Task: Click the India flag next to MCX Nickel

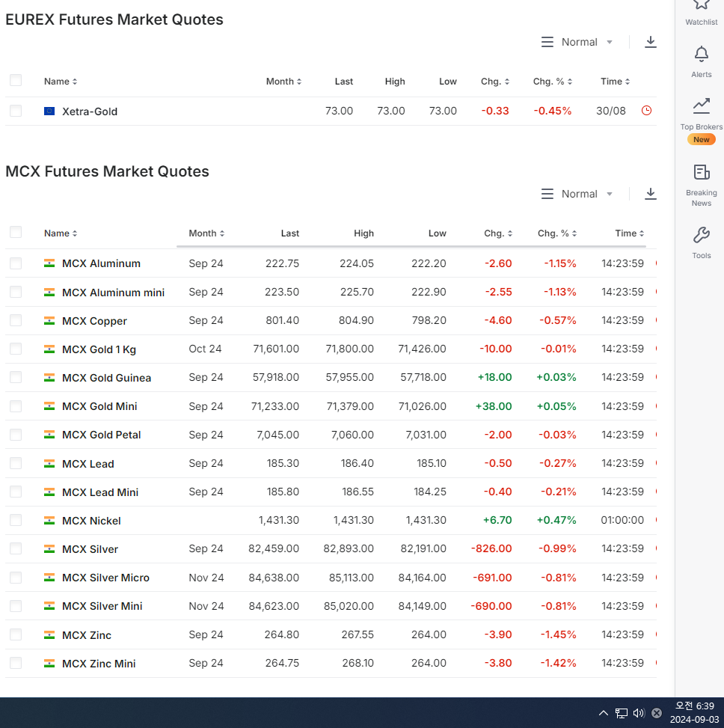Action: pyautogui.click(x=49, y=521)
